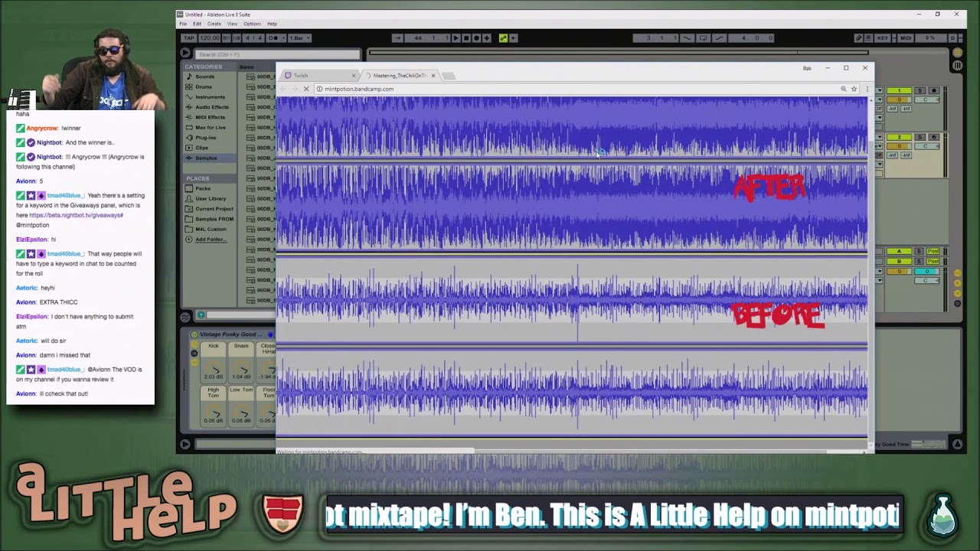This screenshot has height=551, width=980.
Task: Toggle the Metronome button
Action: pos(273,38)
